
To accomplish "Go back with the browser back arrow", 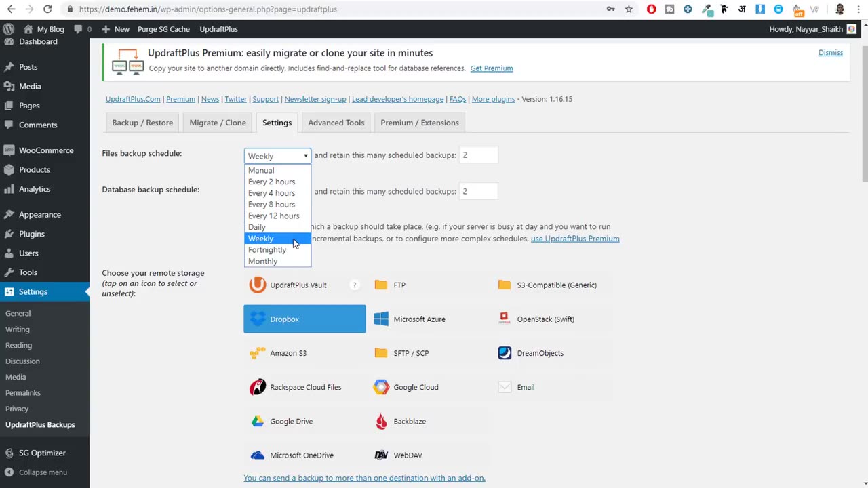I will pos(11,9).
